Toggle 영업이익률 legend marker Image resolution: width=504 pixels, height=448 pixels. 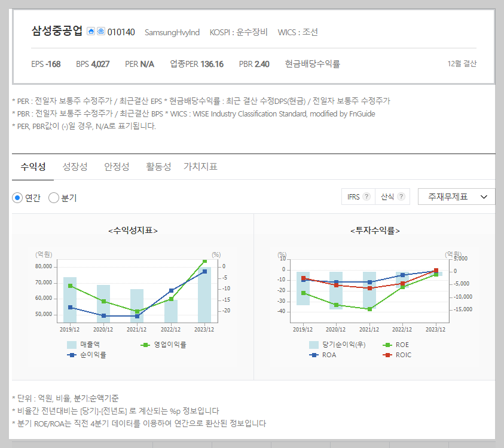pos(145,345)
